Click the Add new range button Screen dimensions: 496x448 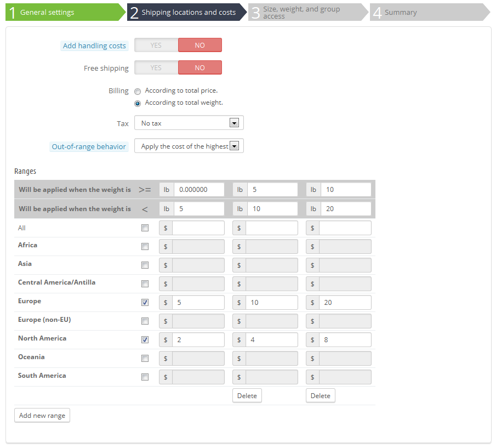point(42,415)
